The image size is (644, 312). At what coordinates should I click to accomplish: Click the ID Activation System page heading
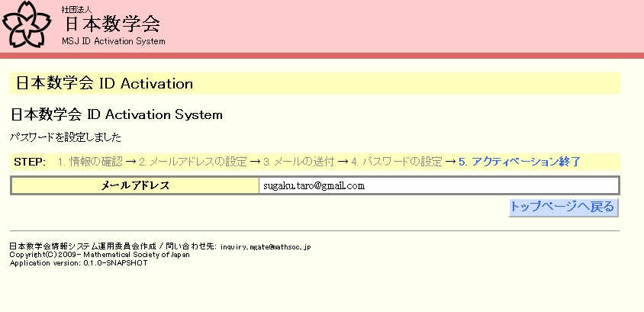[x=116, y=114]
